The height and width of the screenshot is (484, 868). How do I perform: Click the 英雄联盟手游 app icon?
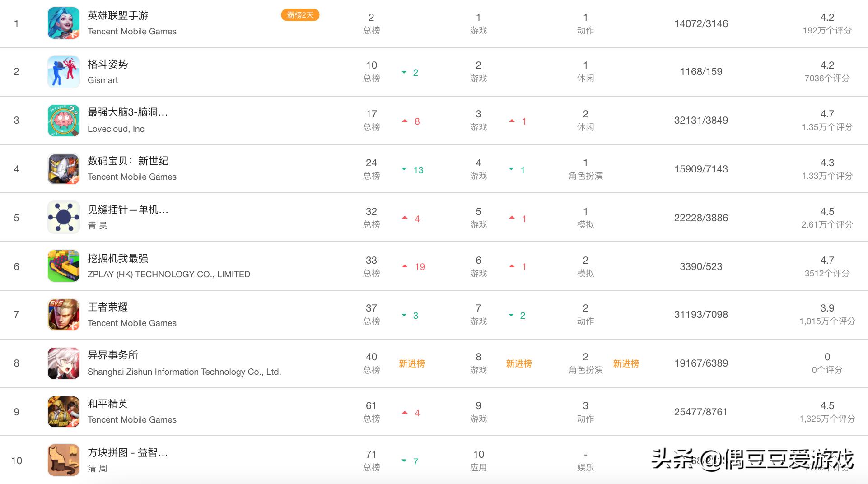[x=64, y=23]
